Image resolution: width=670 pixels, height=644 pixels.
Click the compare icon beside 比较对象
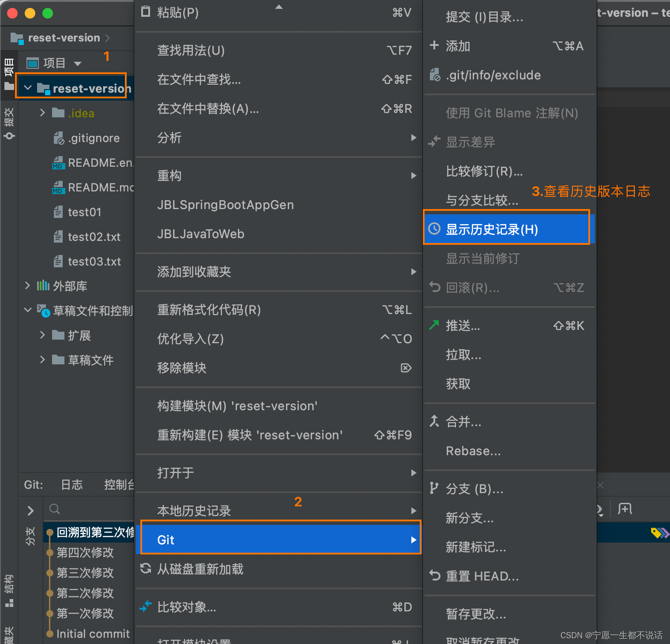coord(146,607)
